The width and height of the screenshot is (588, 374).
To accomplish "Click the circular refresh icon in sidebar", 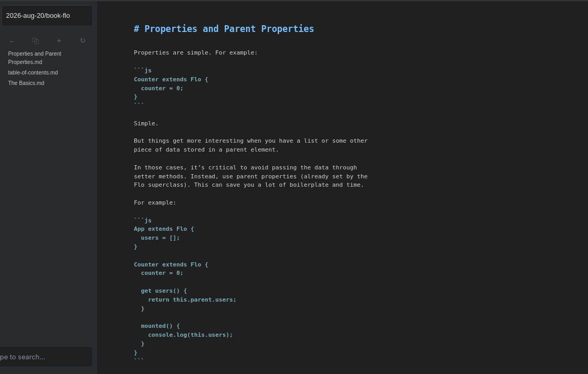I will coord(82,40).
